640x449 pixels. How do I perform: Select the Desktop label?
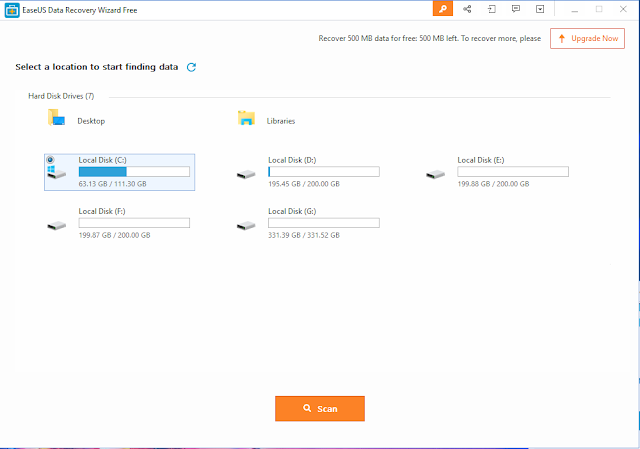[x=91, y=121]
